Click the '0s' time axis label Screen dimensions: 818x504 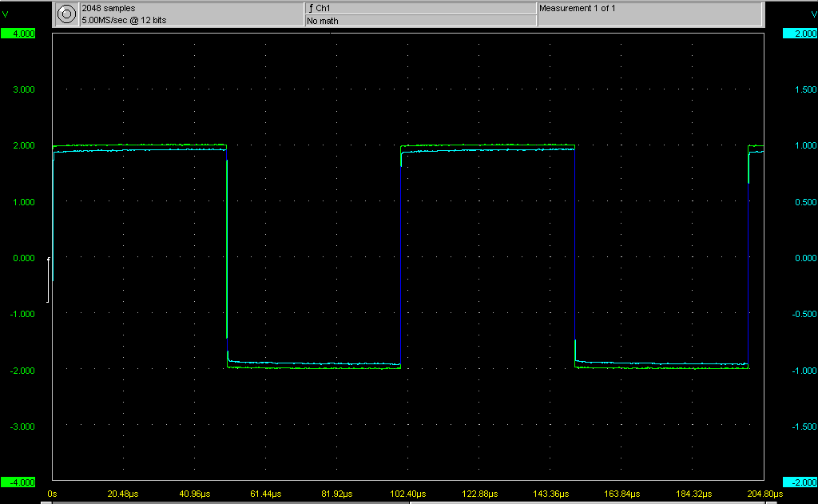(x=52, y=494)
